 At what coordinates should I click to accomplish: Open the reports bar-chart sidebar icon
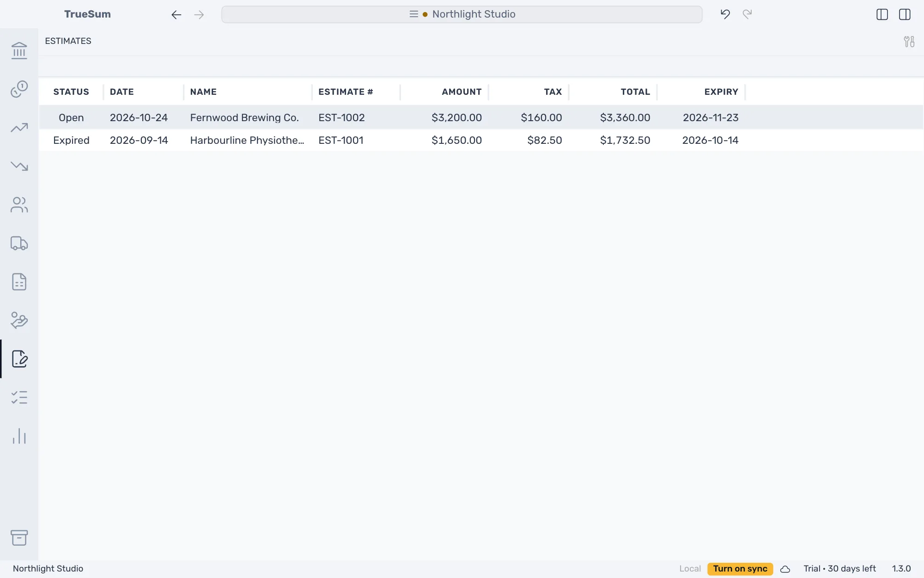tap(19, 436)
